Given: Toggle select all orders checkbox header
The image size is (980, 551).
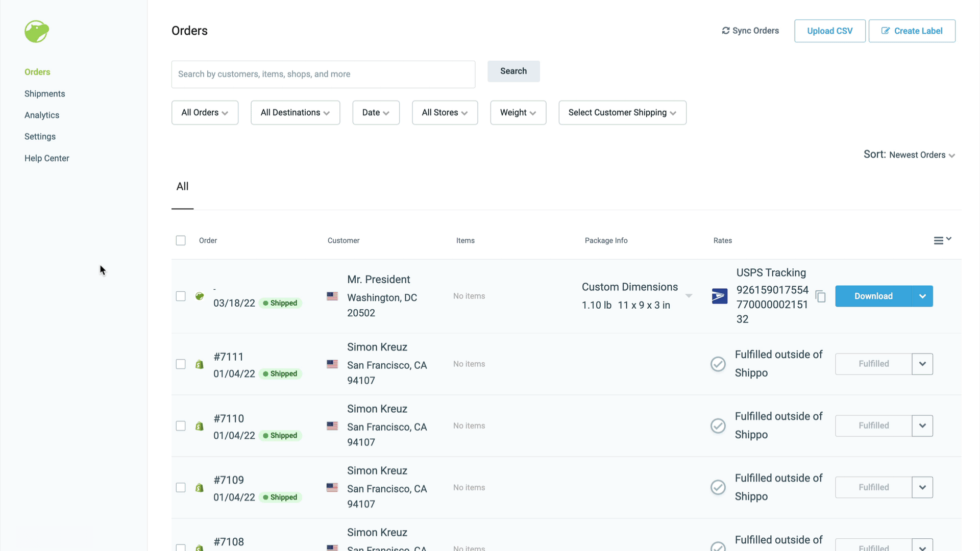Looking at the screenshot, I should click(180, 240).
